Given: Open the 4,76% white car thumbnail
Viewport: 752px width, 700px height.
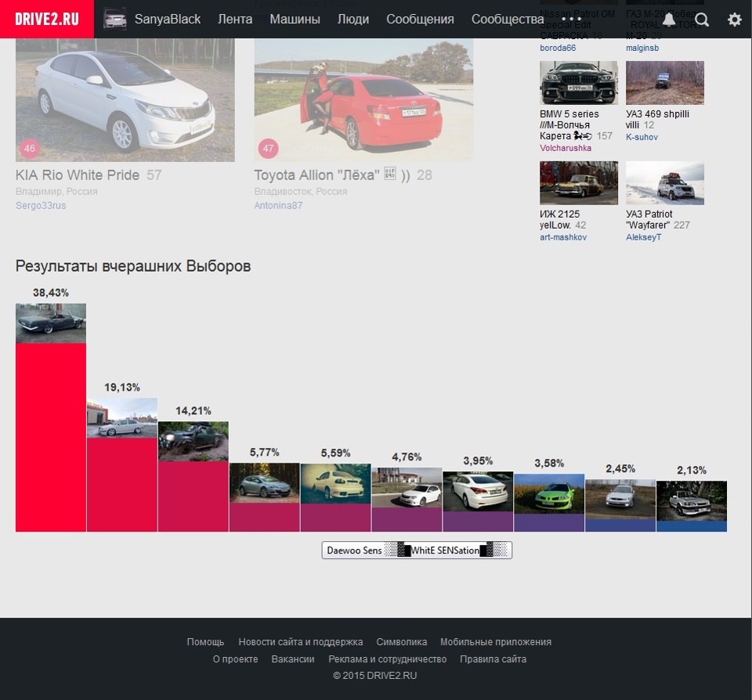Looking at the screenshot, I should (407, 488).
